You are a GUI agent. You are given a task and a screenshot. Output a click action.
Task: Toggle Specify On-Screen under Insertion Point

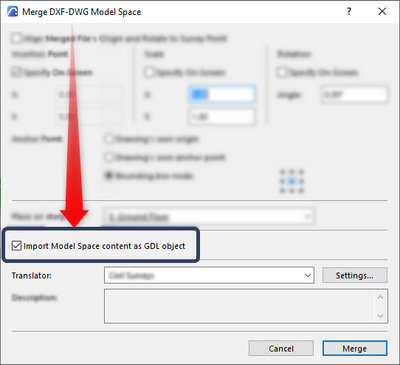[16, 72]
